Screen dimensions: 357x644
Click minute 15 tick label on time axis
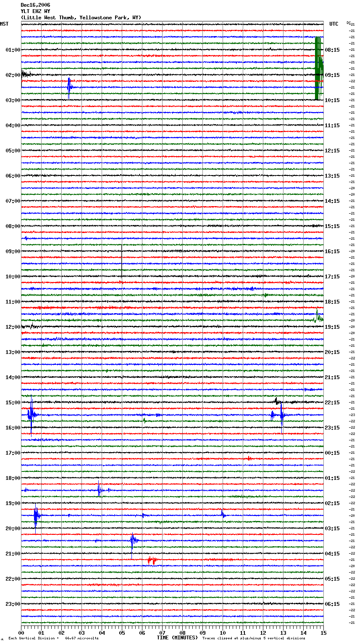click(323, 633)
